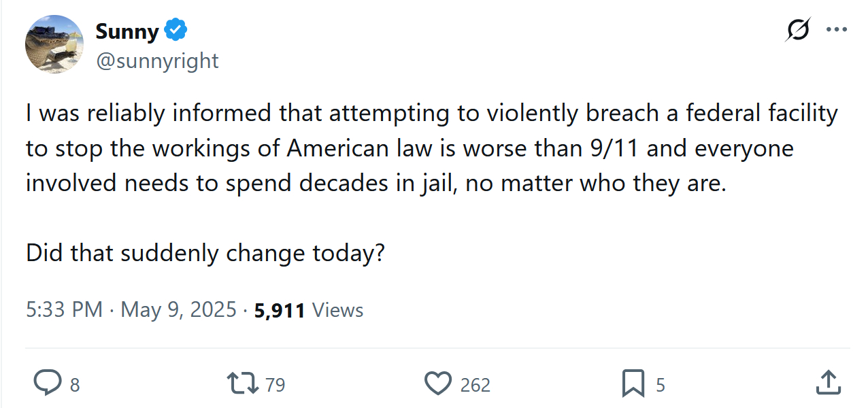This screenshot has height=408, width=868.
Task: Click the like count of 262
Action: point(475,385)
